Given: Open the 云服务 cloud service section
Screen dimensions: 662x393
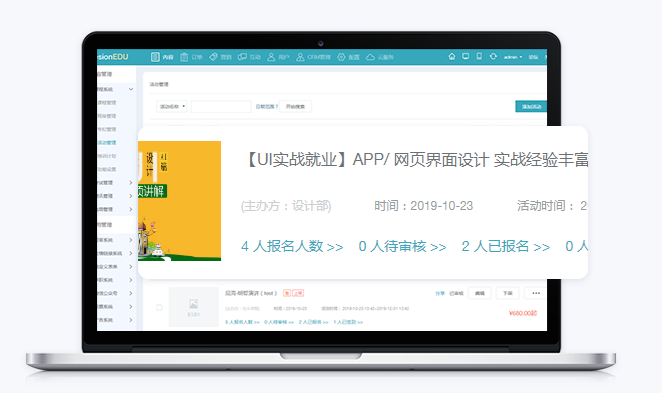Looking at the screenshot, I should pos(380,57).
